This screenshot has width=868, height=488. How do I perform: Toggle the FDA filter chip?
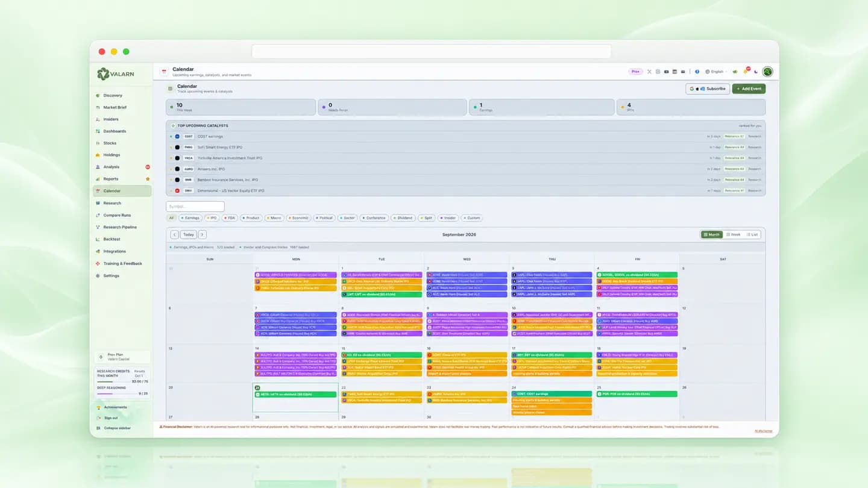[x=230, y=218]
